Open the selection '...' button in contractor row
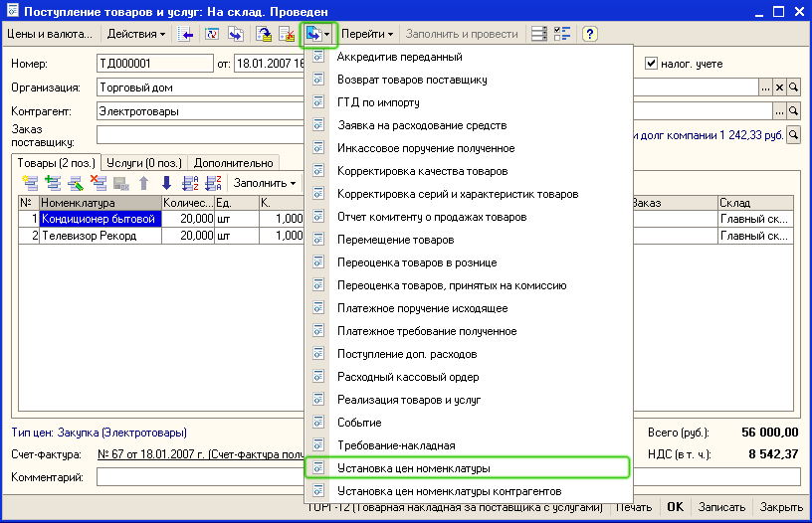Screen dimensions: 812x523 tap(779, 110)
